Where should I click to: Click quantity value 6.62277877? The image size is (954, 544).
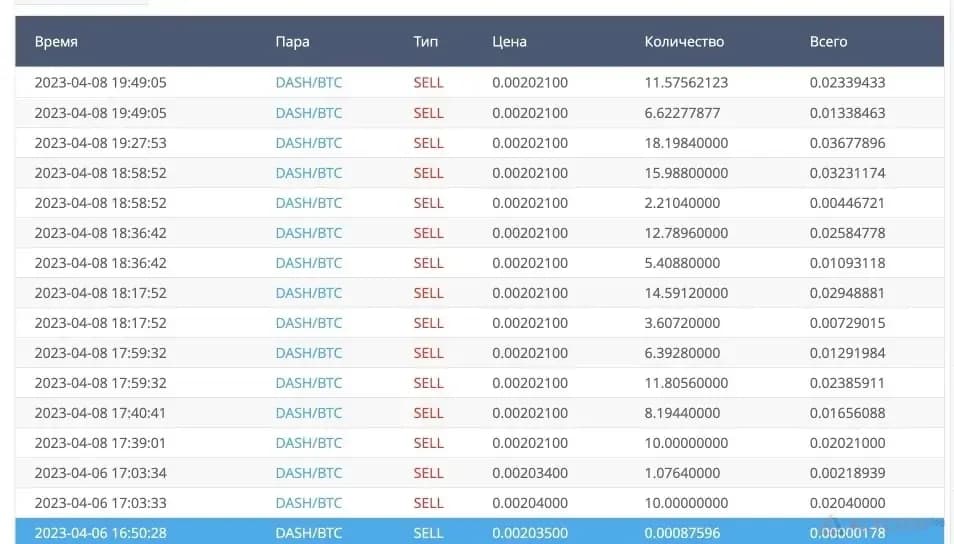point(682,113)
